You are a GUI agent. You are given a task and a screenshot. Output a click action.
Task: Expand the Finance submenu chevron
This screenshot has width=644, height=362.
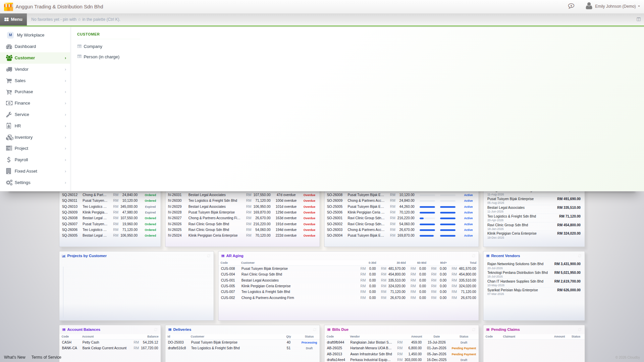(65, 104)
